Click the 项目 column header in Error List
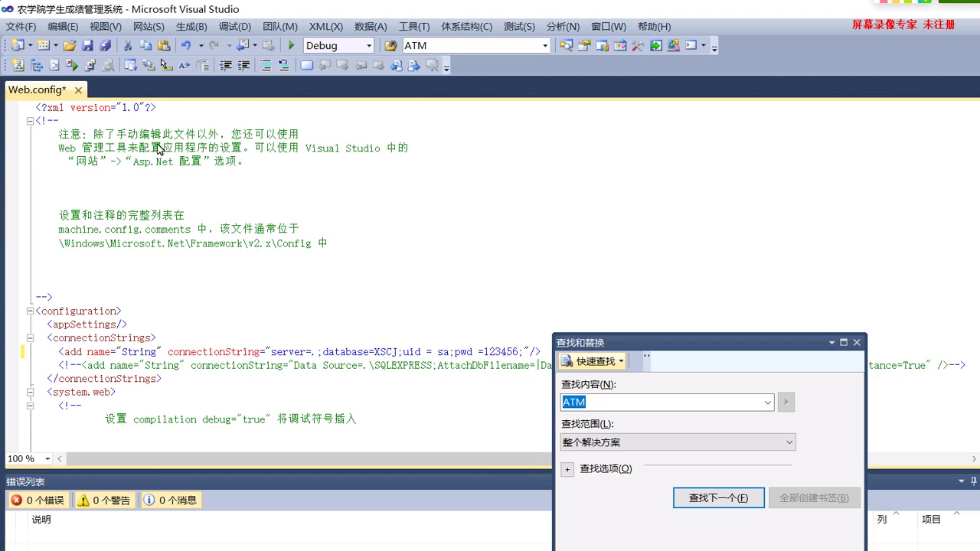Screen dimensions: 980x551 (931, 520)
